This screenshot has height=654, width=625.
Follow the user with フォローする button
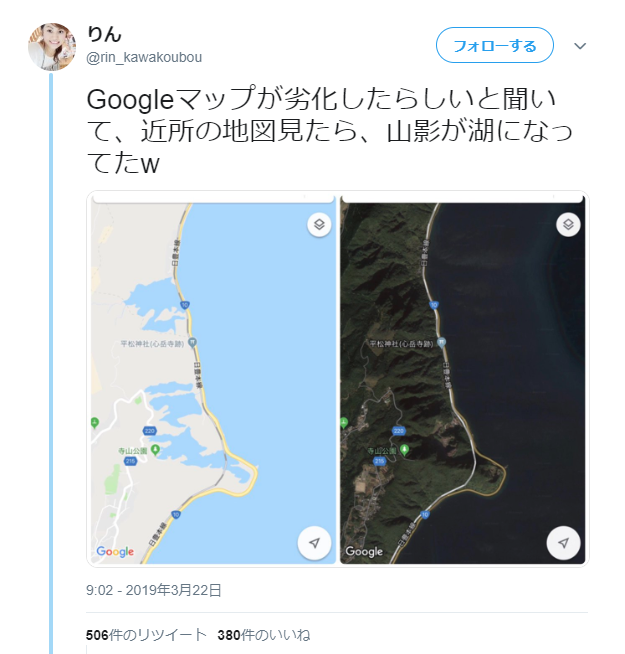pos(495,45)
